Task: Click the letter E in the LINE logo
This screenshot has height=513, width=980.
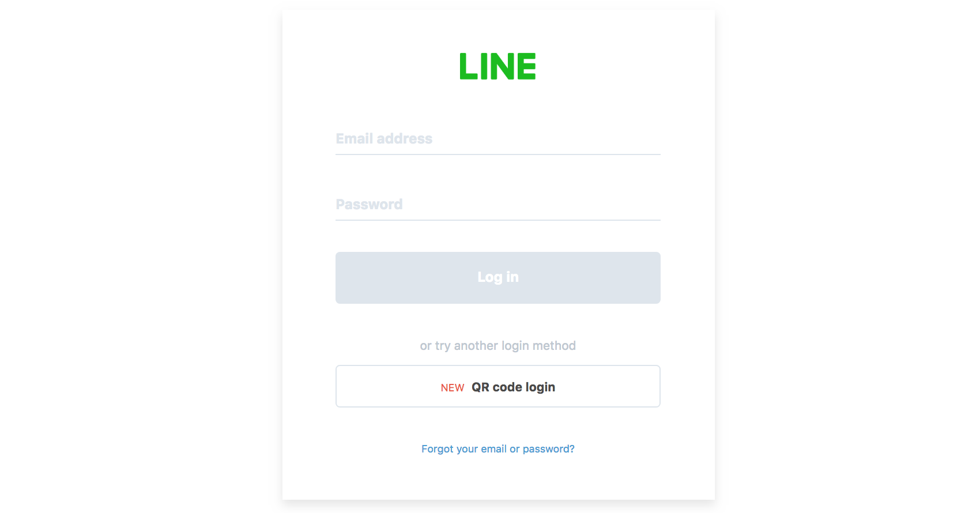Action: [527, 66]
